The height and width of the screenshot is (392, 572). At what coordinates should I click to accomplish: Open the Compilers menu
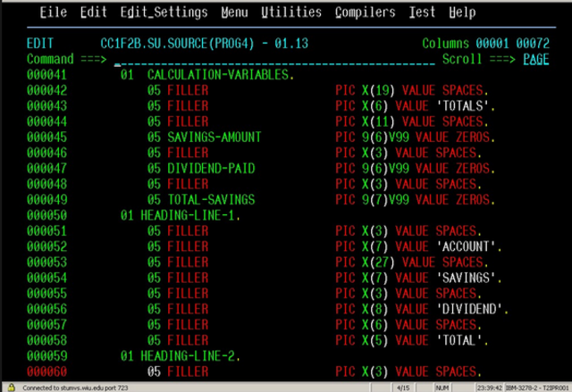(365, 13)
